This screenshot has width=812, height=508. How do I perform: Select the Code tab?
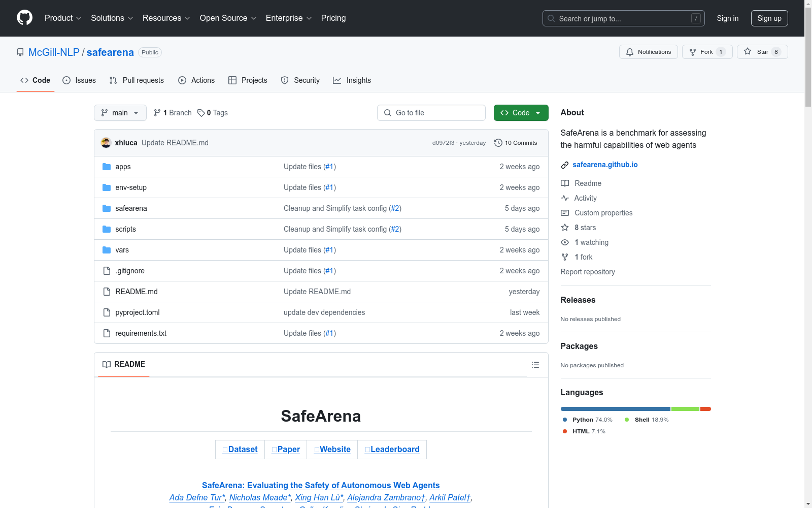[x=36, y=80]
